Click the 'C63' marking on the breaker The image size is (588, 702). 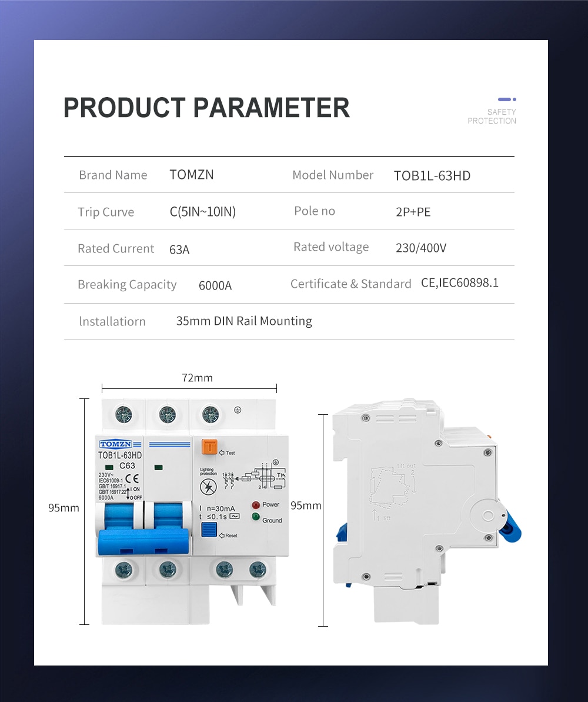(x=127, y=465)
